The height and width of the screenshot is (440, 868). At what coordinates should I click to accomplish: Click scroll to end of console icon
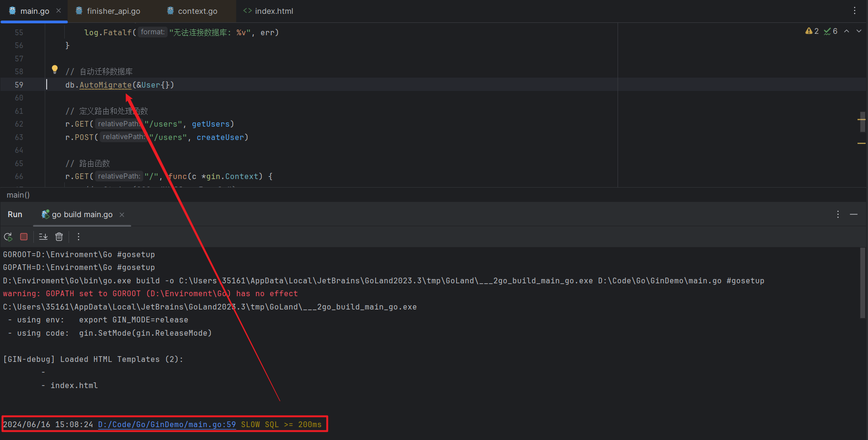coord(43,237)
